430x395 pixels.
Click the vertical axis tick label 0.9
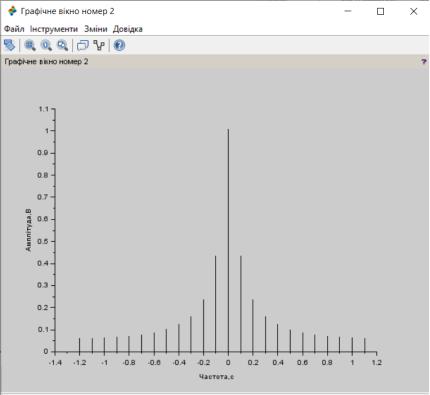coord(44,153)
